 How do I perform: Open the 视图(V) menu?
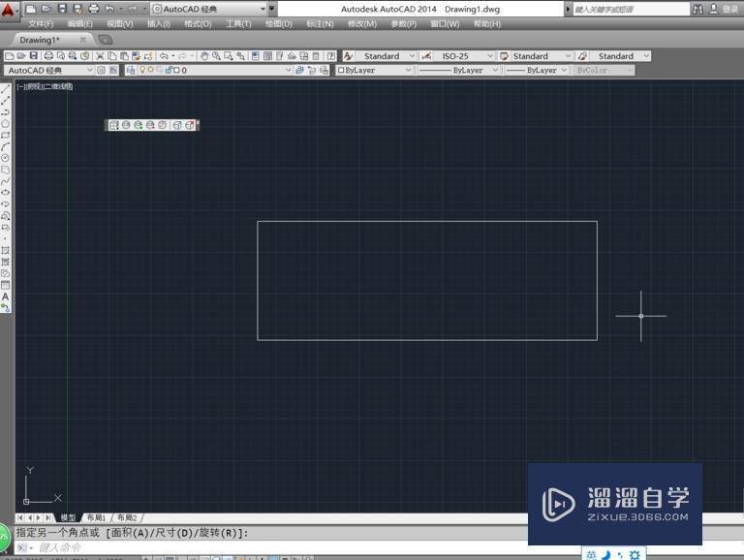click(x=119, y=23)
